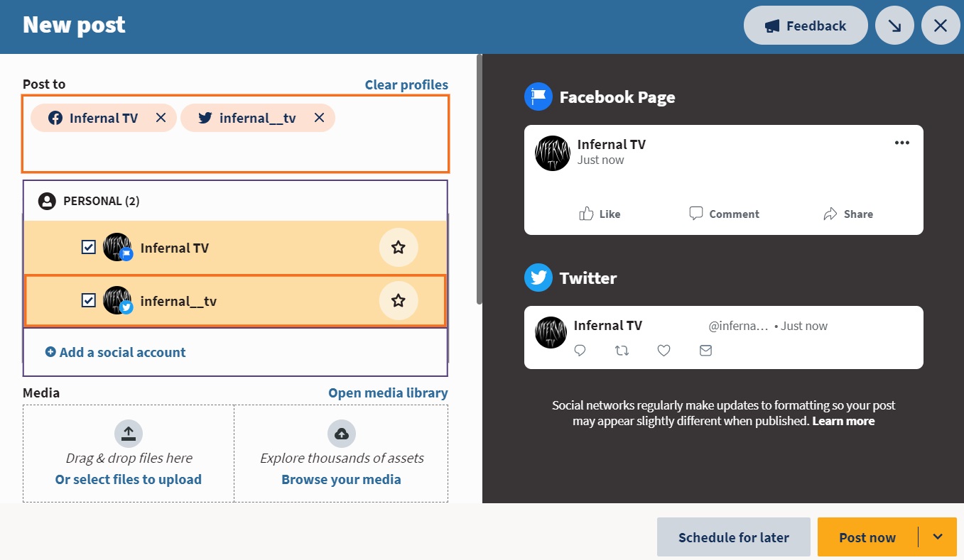This screenshot has width=964, height=560.
Task: Favorite the Infernal TV account star
Action: tap(399, 248)
